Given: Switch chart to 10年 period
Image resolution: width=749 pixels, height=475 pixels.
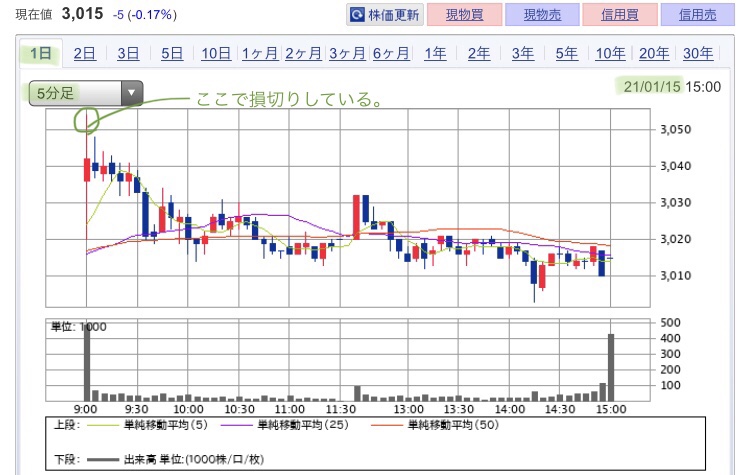Looking at the screenshot, I should tap(610, 54).
